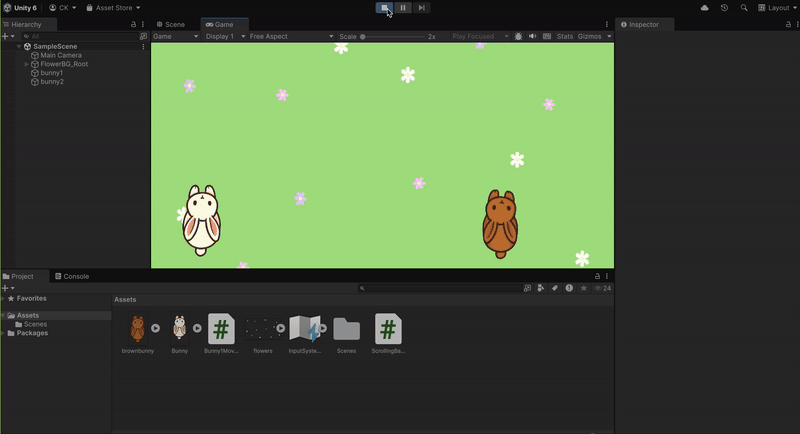The image size is (800, 434).
Task: Select Main Camera in the Hierarchy
Action: click(x=61, y=55)
